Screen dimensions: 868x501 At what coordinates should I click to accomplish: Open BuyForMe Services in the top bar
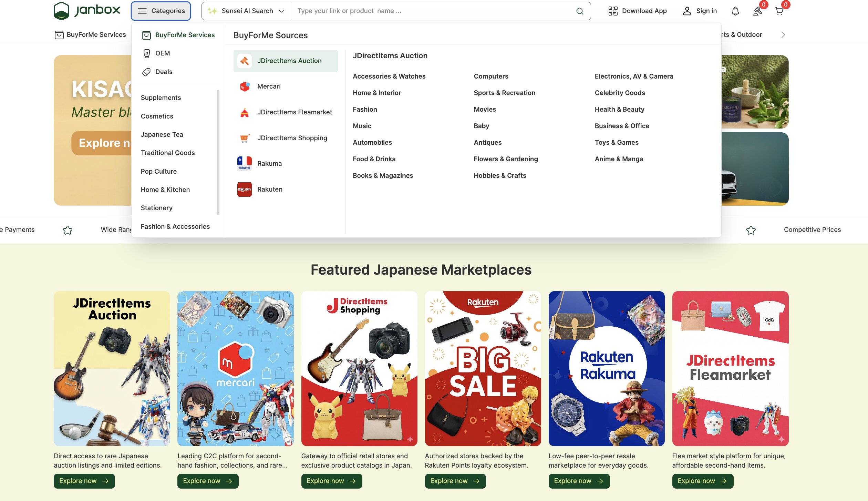click(90, 35)
